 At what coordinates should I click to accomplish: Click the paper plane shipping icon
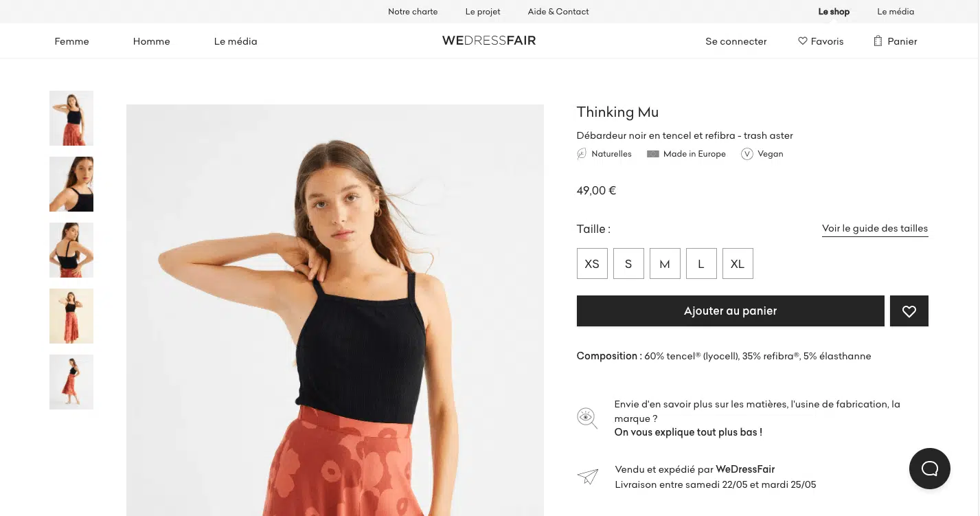pyautogui.click(x=587, y=476)
